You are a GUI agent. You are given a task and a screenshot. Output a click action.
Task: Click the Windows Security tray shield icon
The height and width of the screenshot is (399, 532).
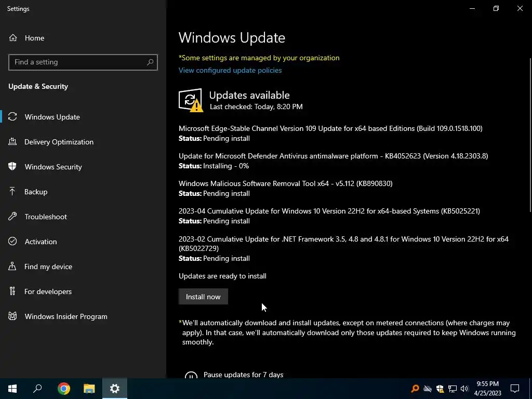tap(440, 389)
